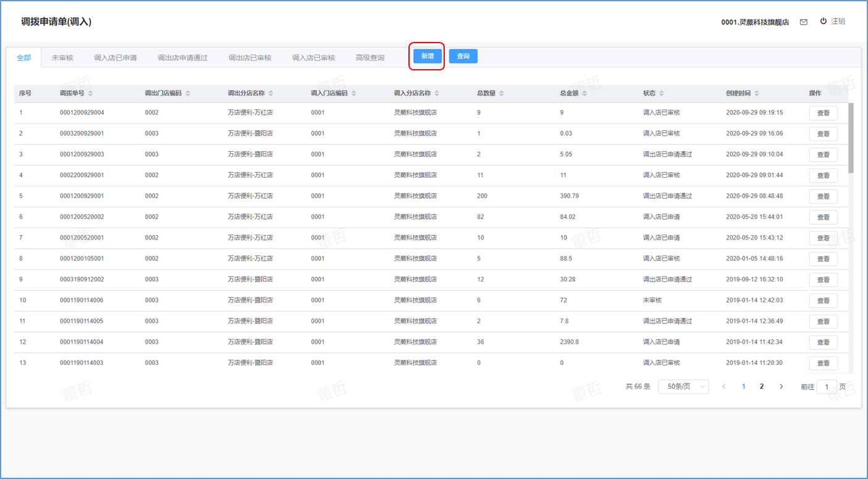This screenshot has width=868, height=479.
Task: Sort by 总数量 column arrows
Action: (x=502, y=93)
